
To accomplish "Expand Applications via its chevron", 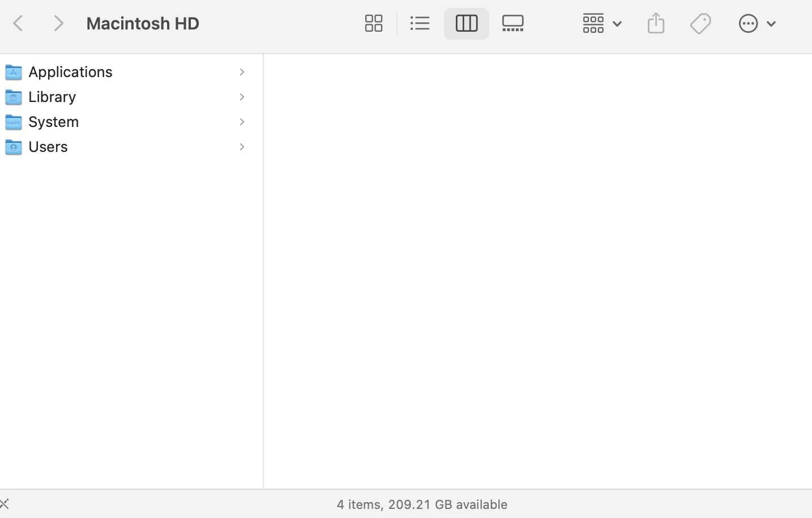I will 242,72.
